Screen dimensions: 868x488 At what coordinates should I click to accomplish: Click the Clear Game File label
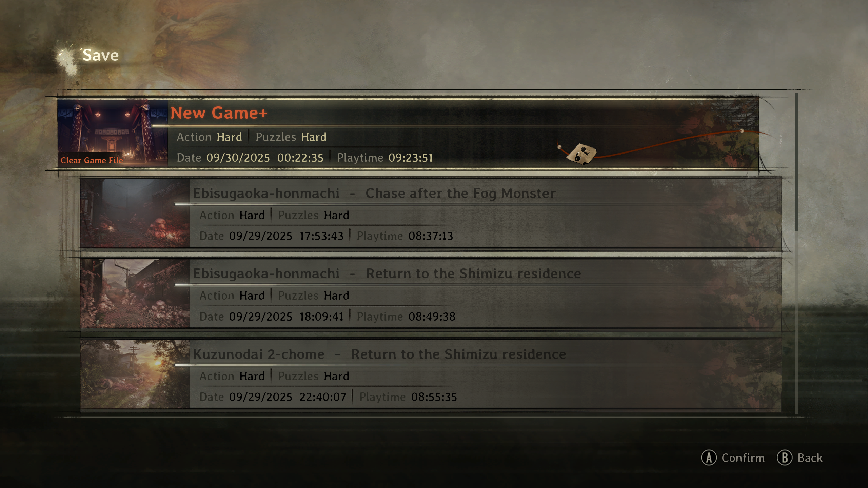pos(92,161)
